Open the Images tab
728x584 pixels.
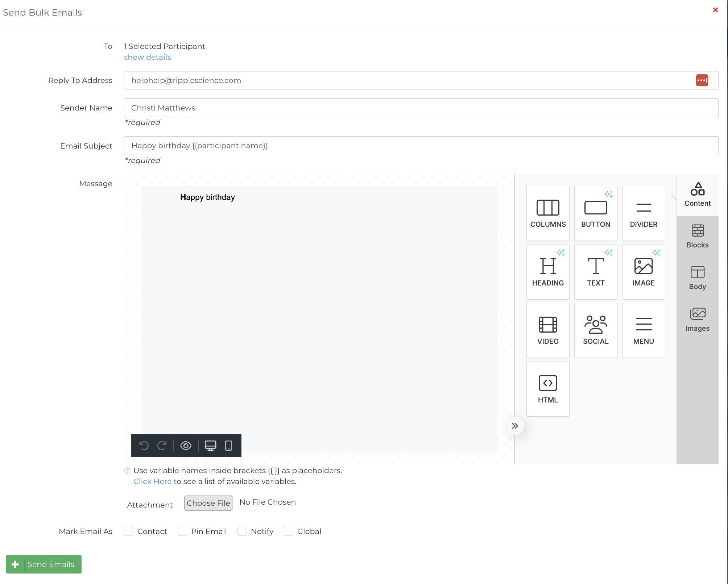pos(697,320)
